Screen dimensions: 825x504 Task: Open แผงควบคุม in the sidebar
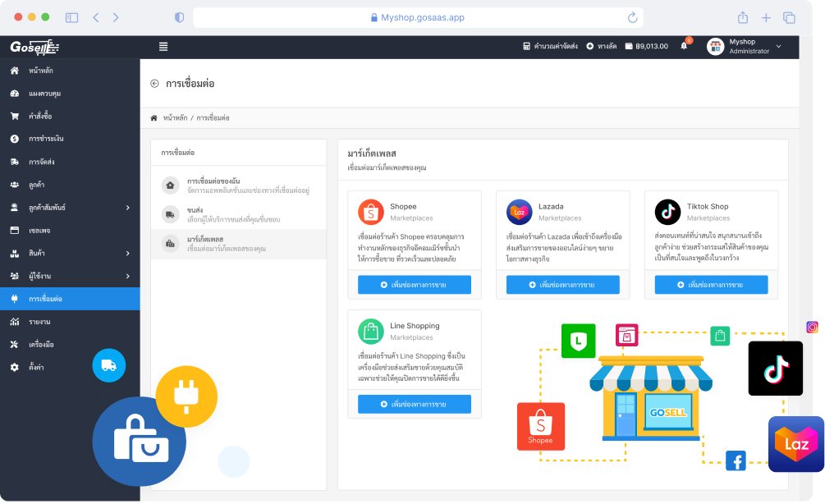coord(70,94)
